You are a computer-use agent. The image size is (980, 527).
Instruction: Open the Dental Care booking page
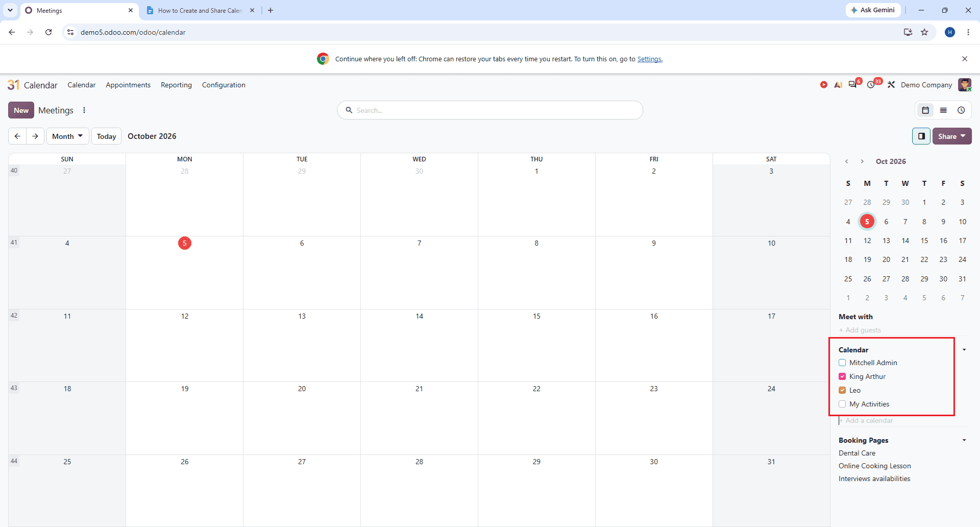(x=857, y=453)
